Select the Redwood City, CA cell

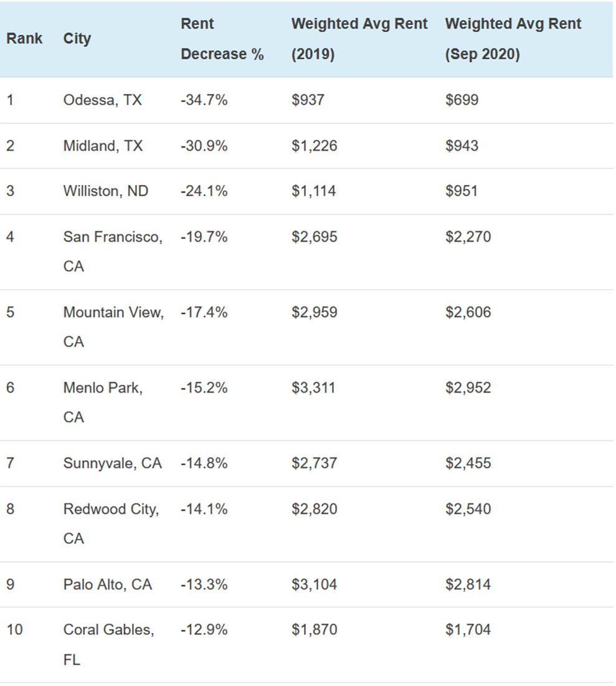tap(111, 523)
